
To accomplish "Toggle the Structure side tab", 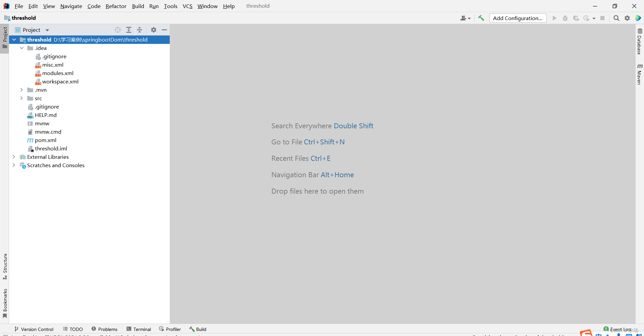I will [x=5, y=267].
